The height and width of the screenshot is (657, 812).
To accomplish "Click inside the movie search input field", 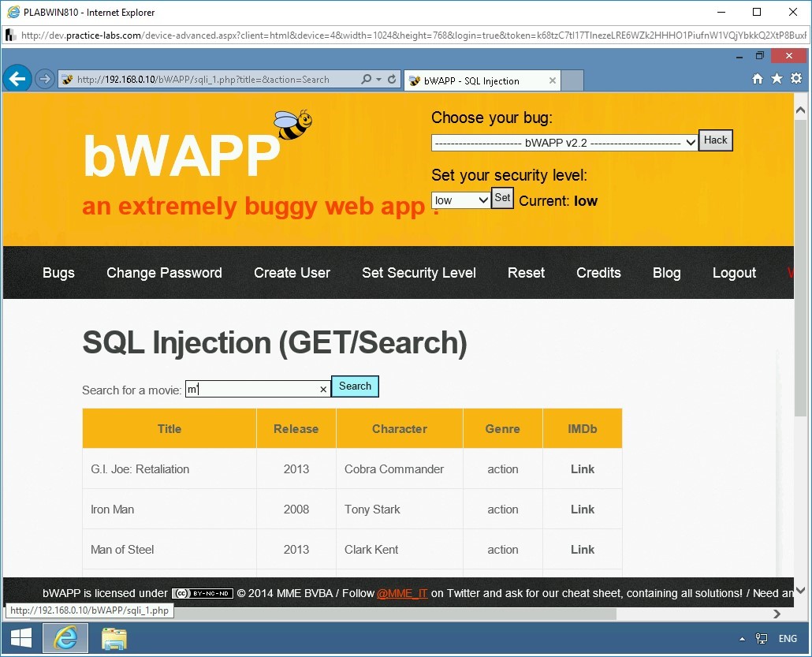I will coord(252,389).
